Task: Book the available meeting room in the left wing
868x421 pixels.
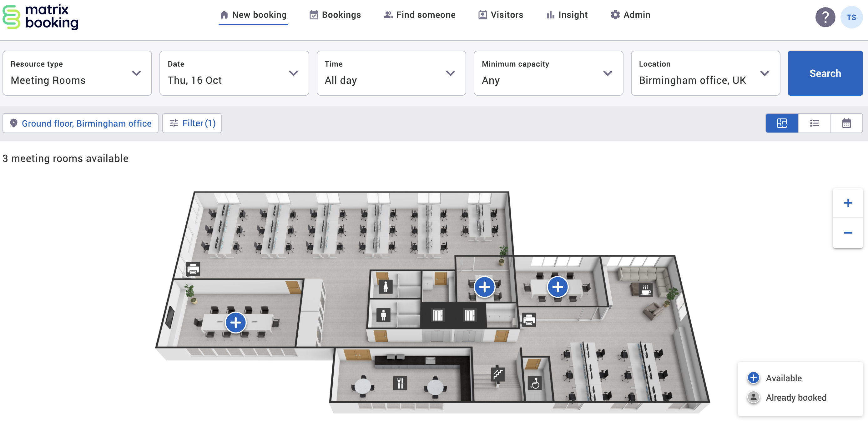Action: tap(235, 322)
